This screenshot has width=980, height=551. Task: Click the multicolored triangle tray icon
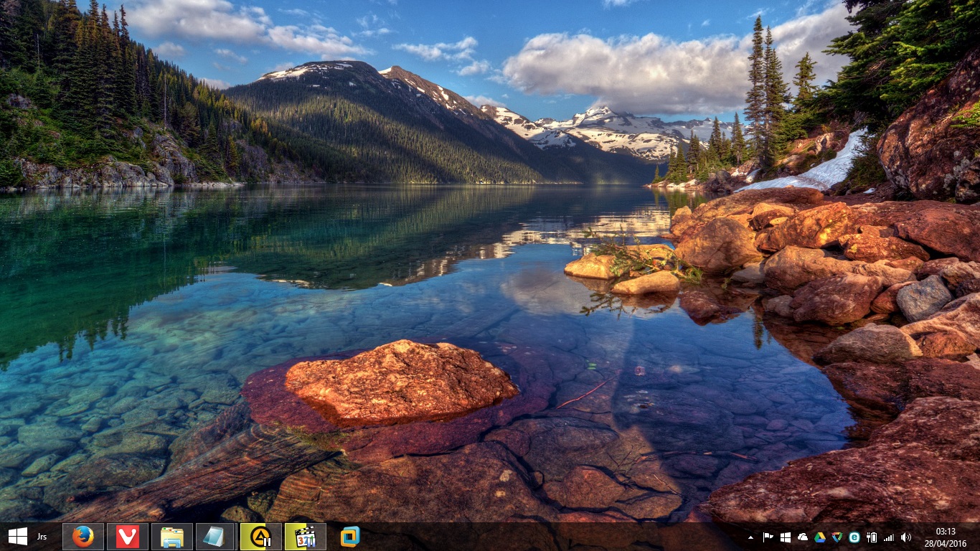pos(837,537)
